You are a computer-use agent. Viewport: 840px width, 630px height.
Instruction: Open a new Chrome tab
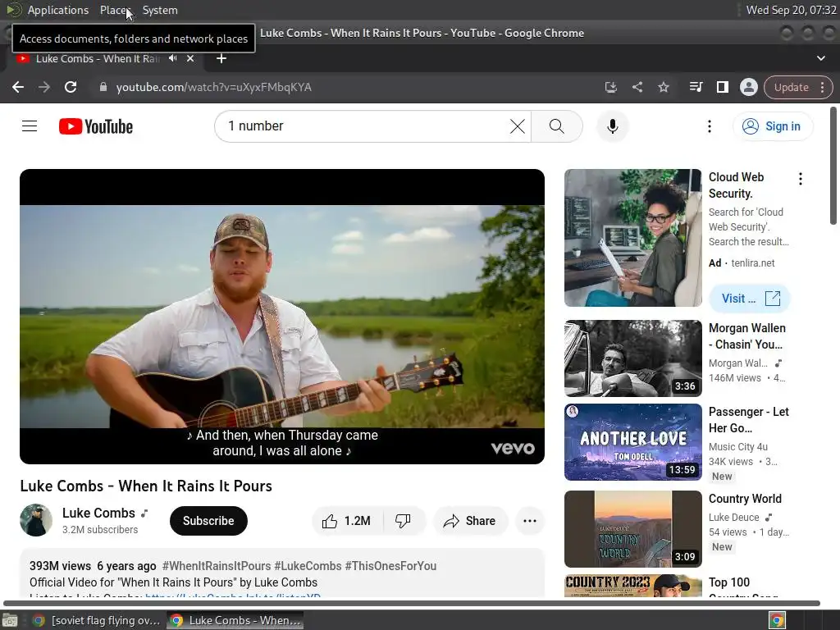click(221, 58)
